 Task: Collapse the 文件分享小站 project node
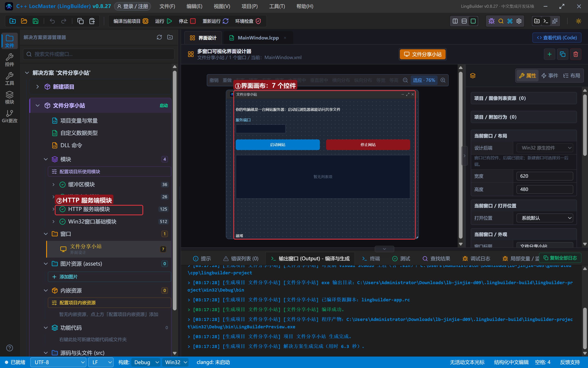click(37, 105)
